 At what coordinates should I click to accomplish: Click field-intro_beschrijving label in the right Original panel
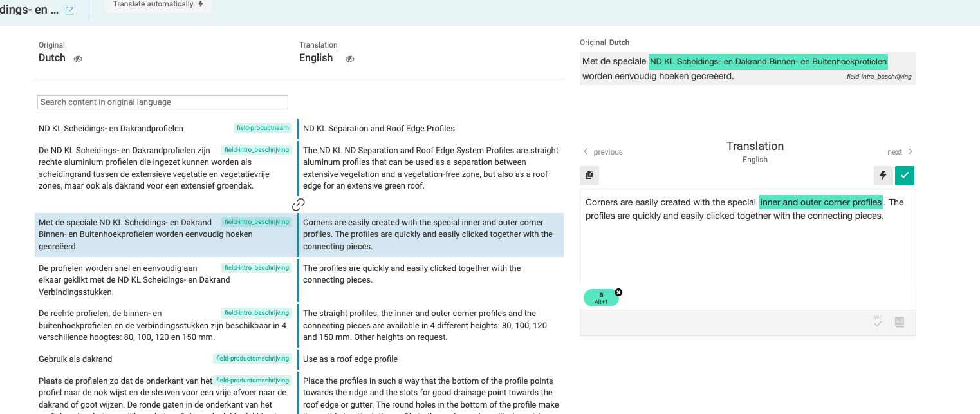(x=879, y=77)
